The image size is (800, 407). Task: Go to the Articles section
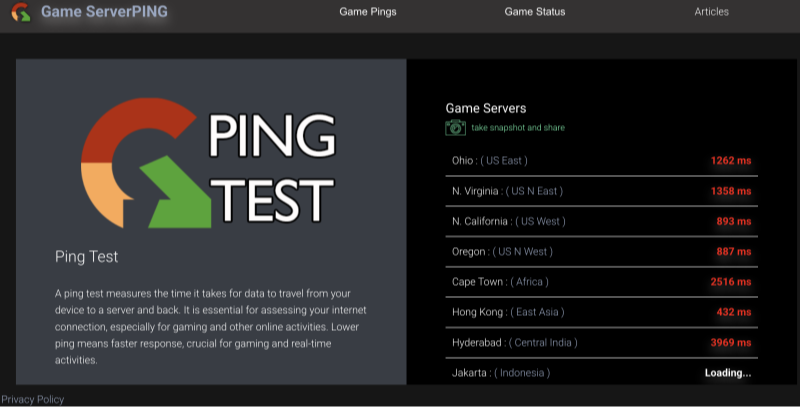pyautogui.click(x=711, y=12)
